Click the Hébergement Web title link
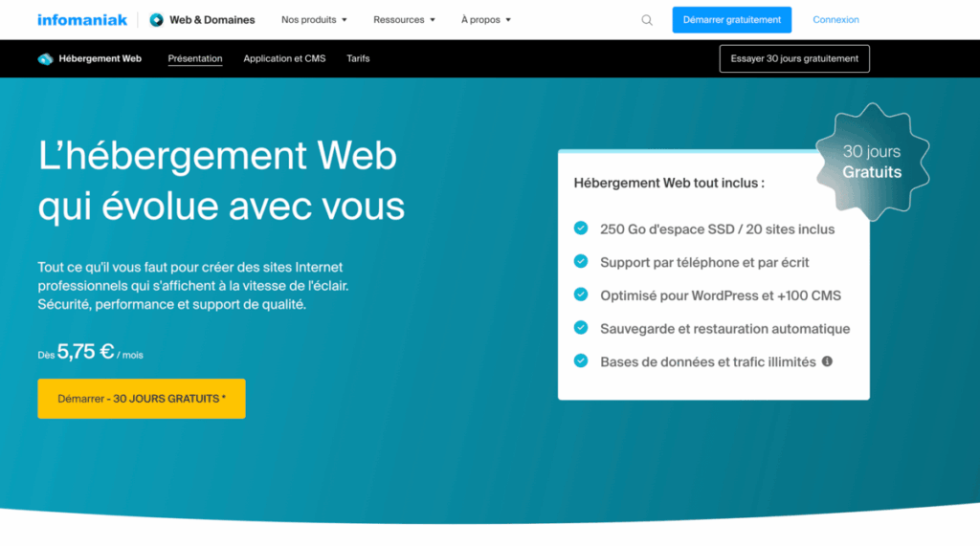 point(100,58)
